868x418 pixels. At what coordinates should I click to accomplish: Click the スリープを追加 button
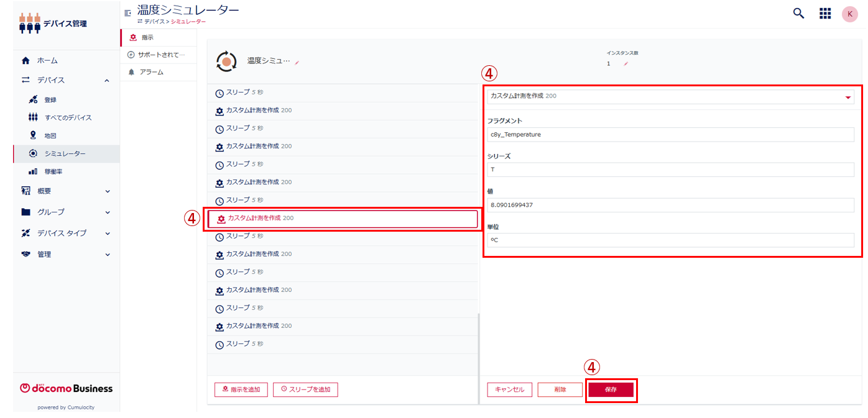point(305,390)
